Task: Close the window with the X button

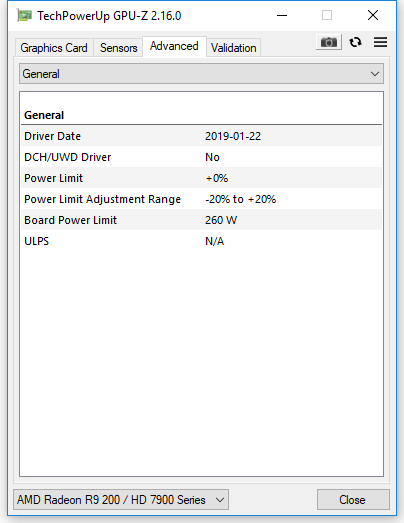Action: [x=373, y=15]
